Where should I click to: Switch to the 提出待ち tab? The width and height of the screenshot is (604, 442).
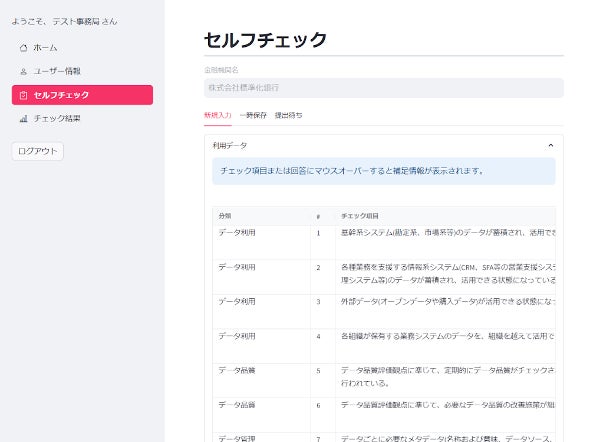point(289,115)
